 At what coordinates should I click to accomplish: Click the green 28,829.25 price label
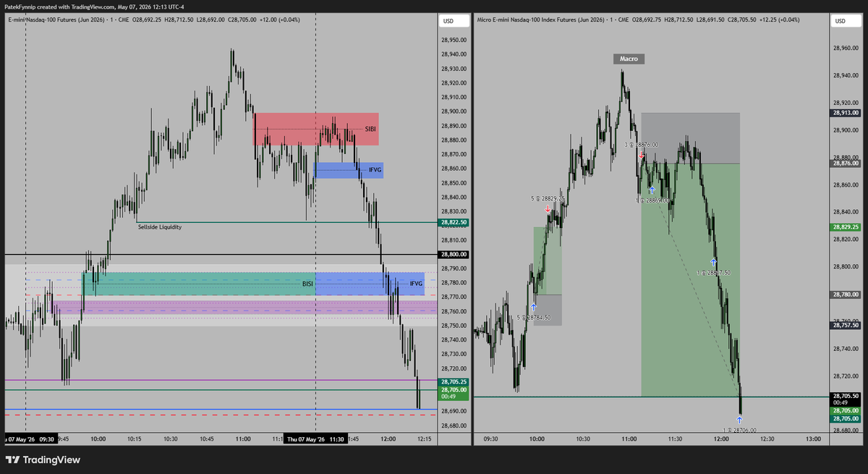846,227
